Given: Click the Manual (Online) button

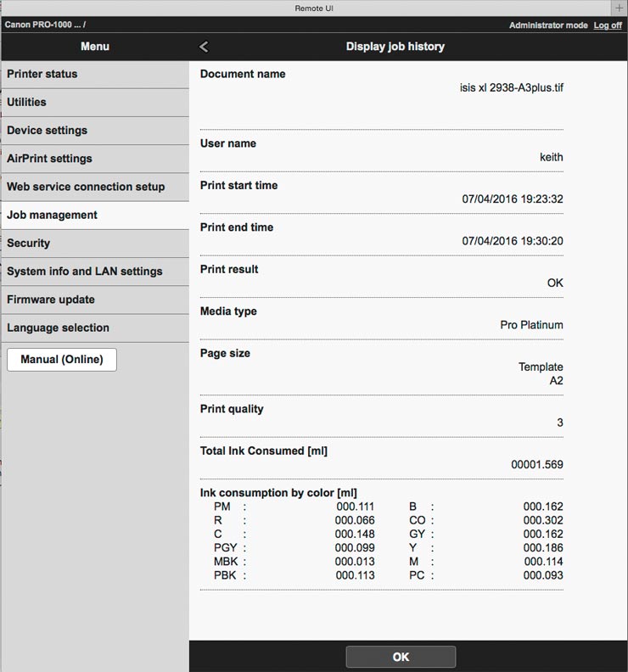Looking at the screenshot, I should (62, 360).
